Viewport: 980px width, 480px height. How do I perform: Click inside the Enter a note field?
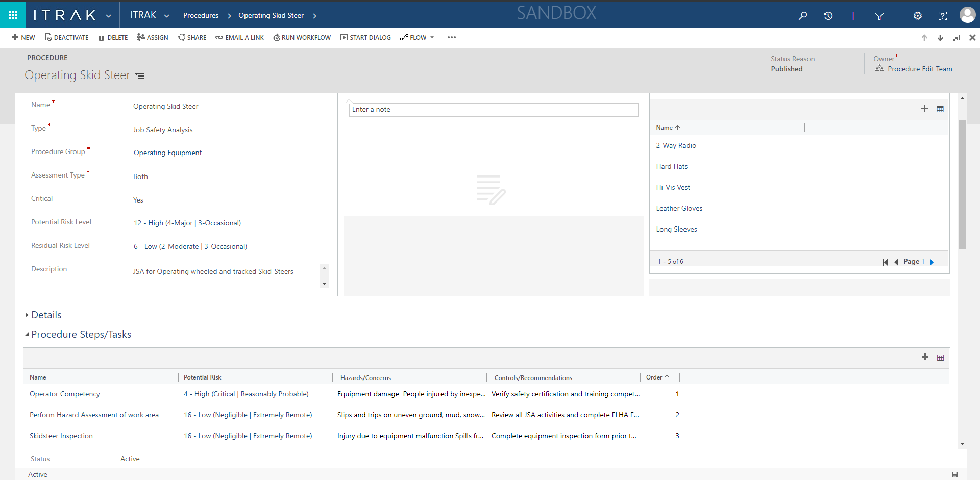tap(493, 109)
